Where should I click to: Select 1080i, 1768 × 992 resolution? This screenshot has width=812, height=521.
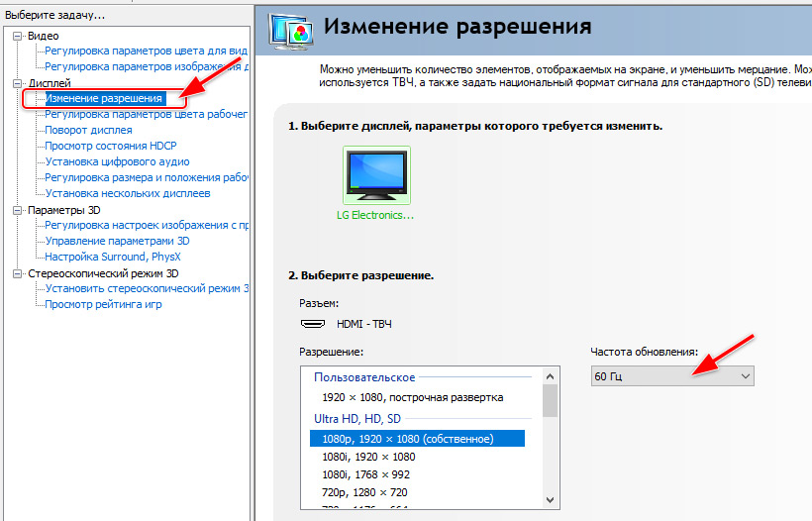coord(365,474)
